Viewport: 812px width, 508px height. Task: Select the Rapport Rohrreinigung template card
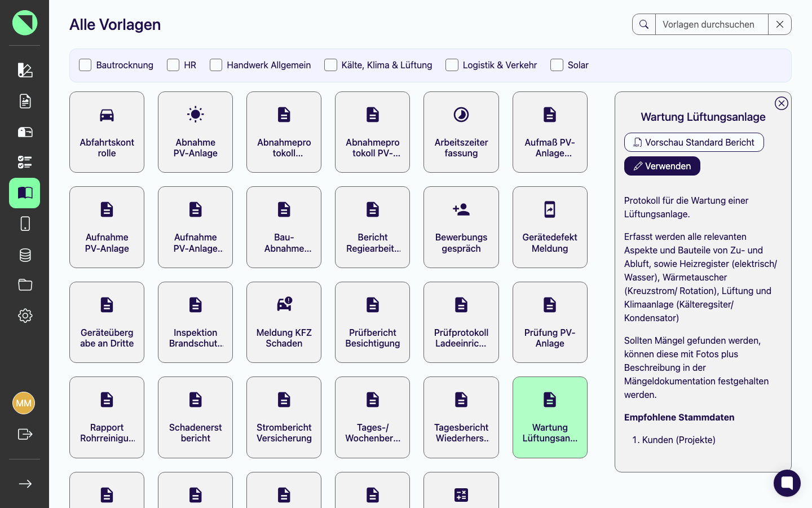point(107,417)
